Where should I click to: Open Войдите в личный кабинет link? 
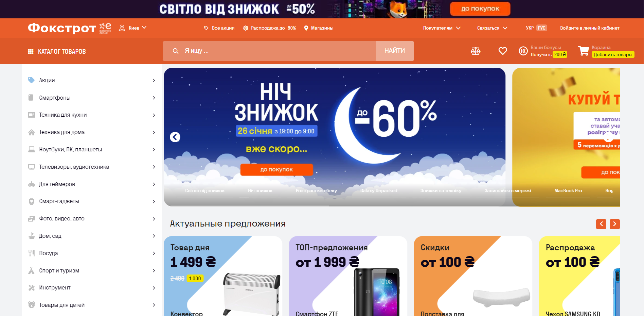tap(590, 28)
